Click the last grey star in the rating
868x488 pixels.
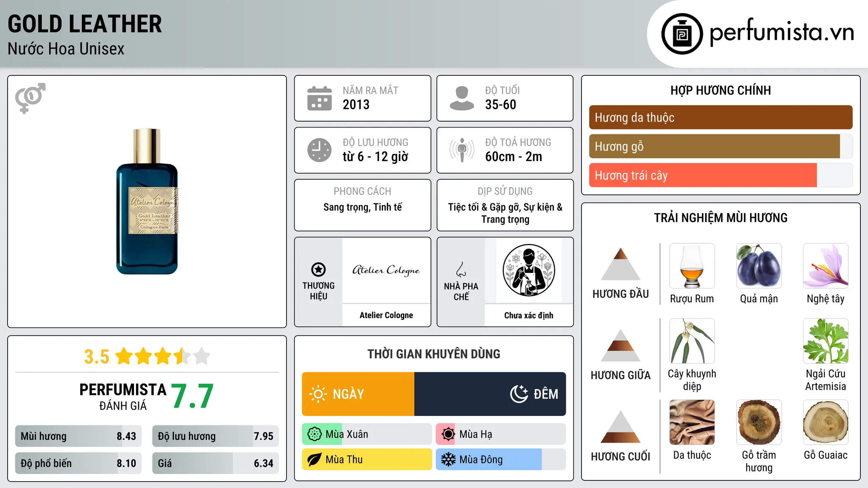click(202, 356)
